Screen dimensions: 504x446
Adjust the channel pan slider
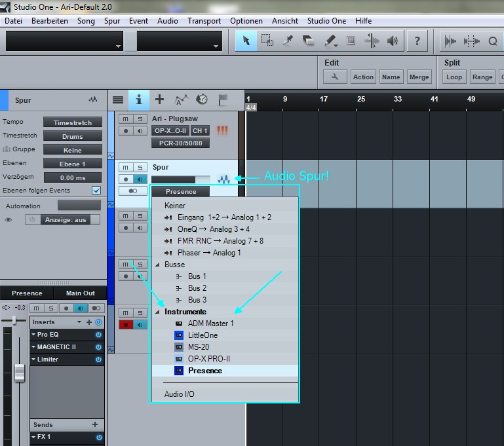14,320
